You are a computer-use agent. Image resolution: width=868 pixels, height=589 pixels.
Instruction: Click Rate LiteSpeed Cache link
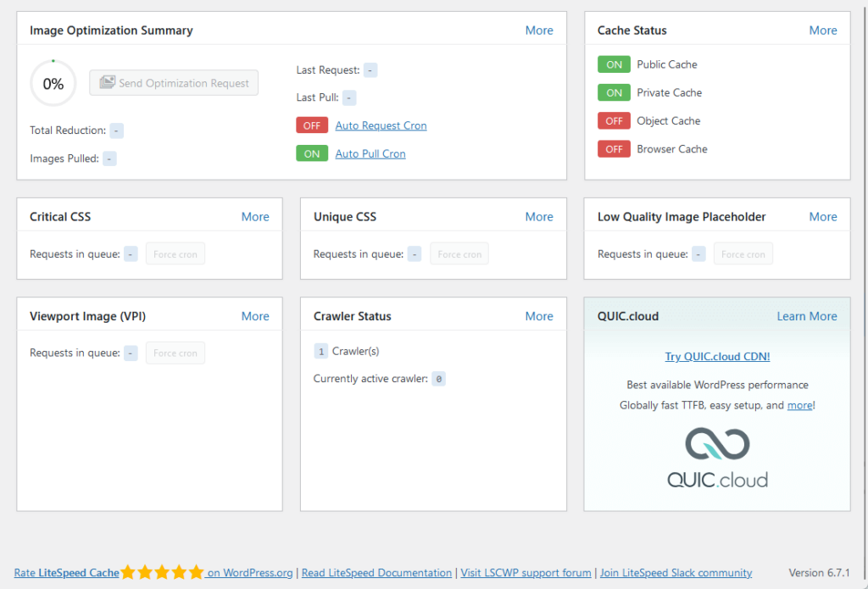point(66,572)
